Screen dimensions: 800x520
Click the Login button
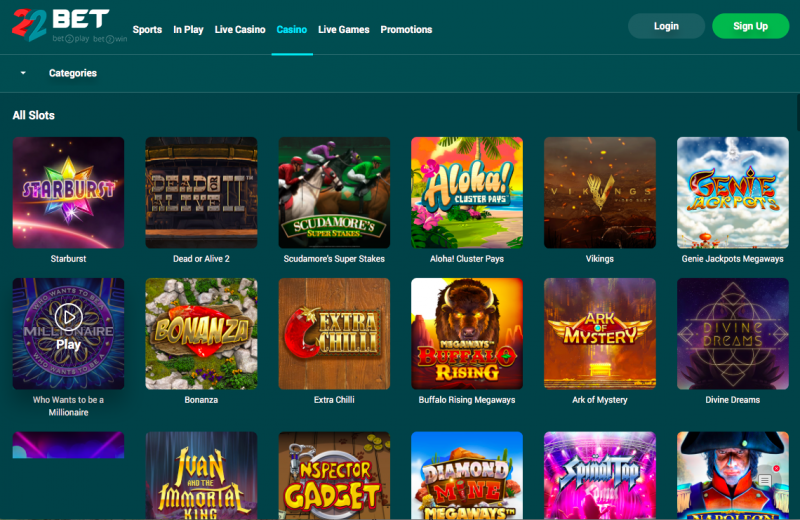pos(666,26)
